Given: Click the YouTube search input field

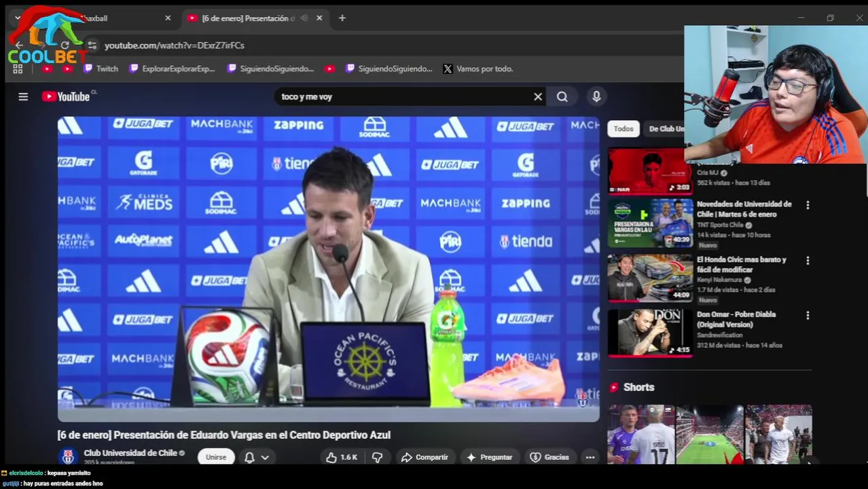Looking at the screenshot, I should click(x=405, y=96).
